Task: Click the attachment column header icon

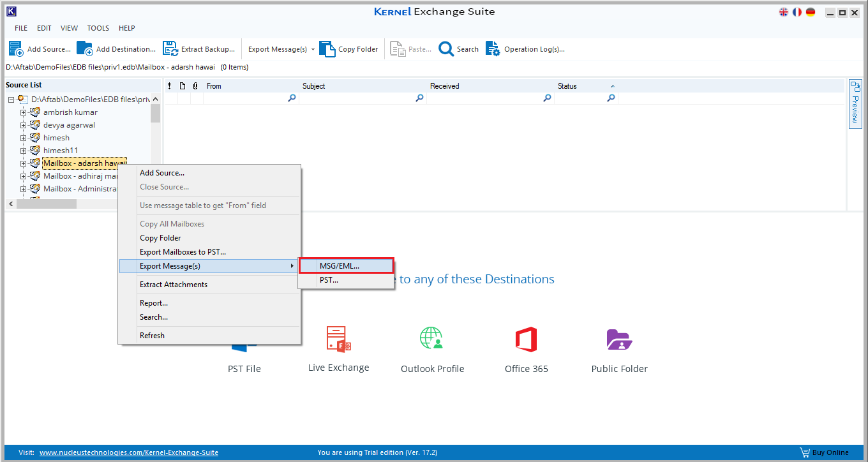Action: pos(195,86)
